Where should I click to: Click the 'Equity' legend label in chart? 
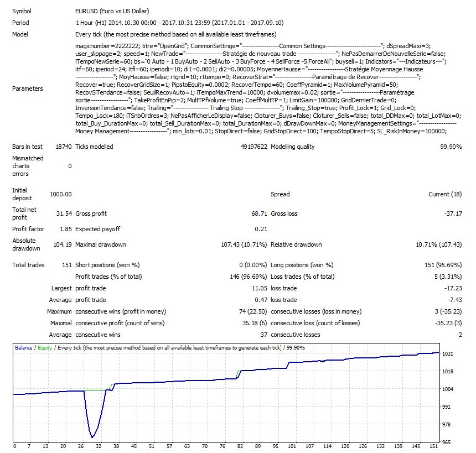(x=45, y=348)
